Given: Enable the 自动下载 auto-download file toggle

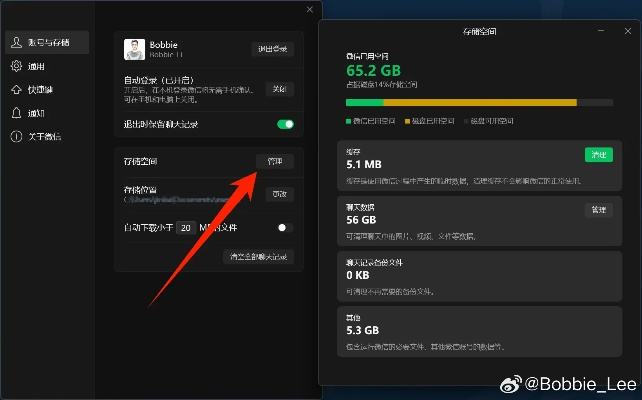Looking at the screenshot, I should pos(285,228).
